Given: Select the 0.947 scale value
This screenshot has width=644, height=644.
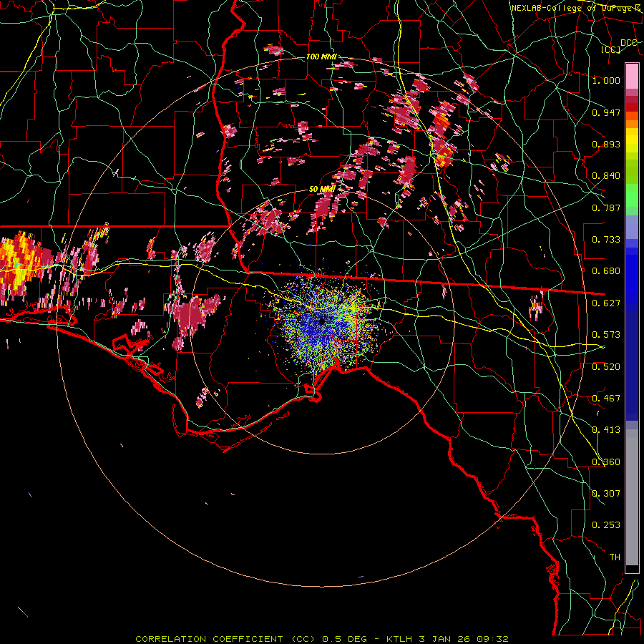Looking at the screenshot, I should [x=606, y=112].
